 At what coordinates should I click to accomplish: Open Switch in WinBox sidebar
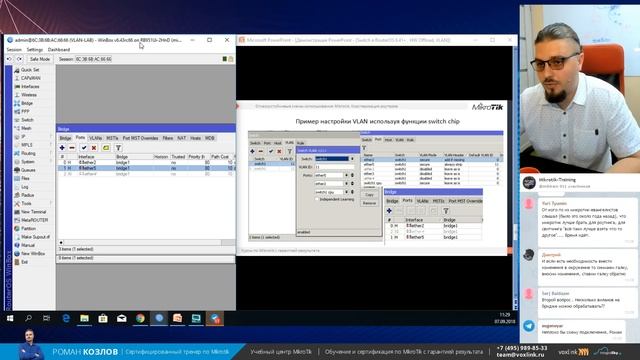click(x=27, y=120)
